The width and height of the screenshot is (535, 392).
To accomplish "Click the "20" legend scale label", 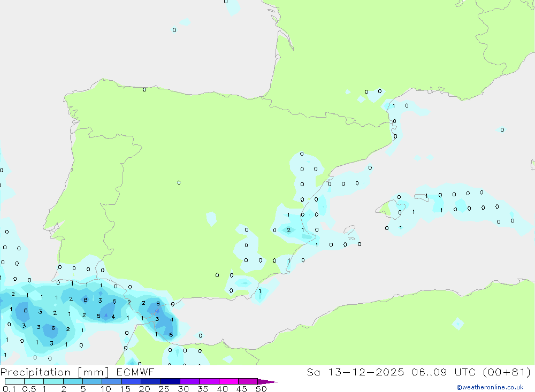I will click(x=144, y=389).
